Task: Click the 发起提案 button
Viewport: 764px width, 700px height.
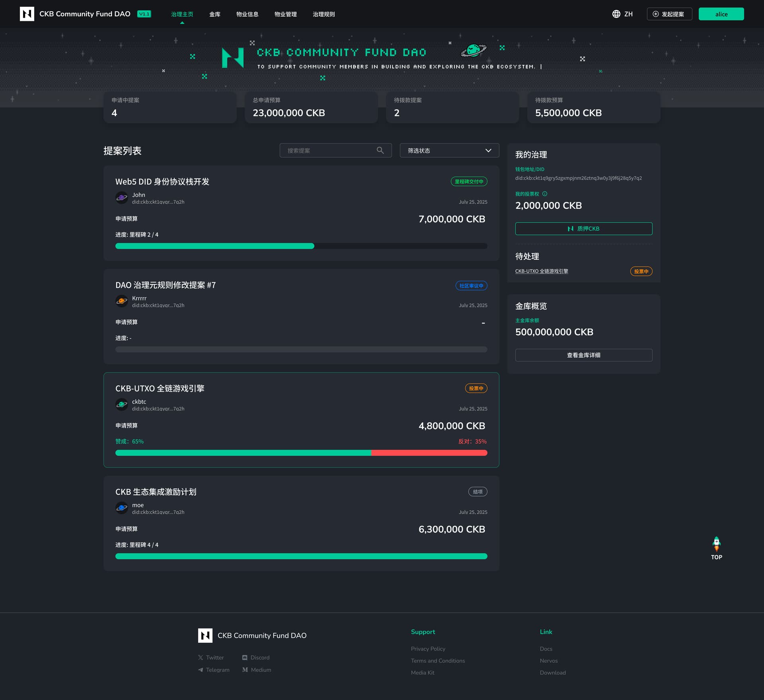Action: click(669, 14)
